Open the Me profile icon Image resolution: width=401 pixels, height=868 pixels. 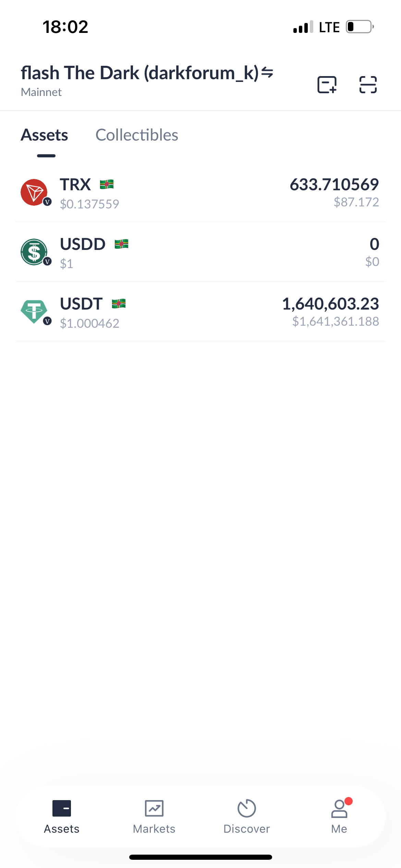pyautogui.click(x=339, y=808)
